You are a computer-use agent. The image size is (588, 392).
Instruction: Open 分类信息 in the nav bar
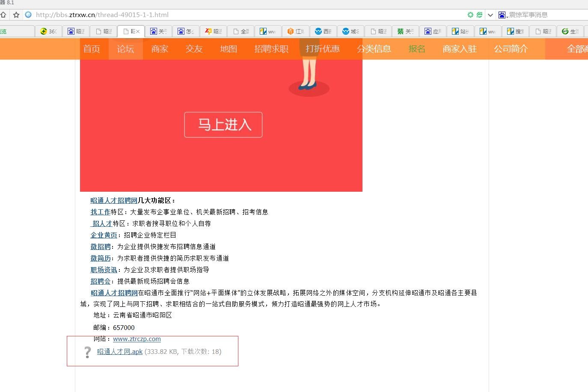[374, 49]
